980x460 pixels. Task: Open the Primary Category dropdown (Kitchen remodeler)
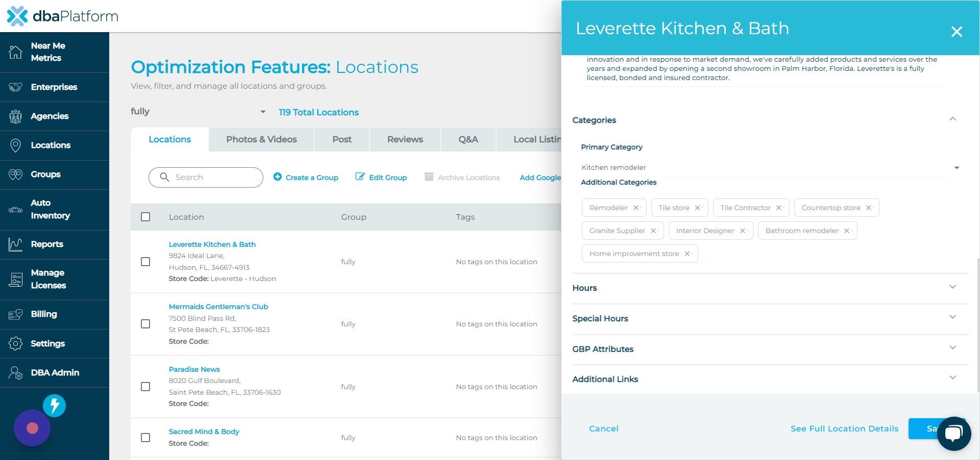coord(771,167)
